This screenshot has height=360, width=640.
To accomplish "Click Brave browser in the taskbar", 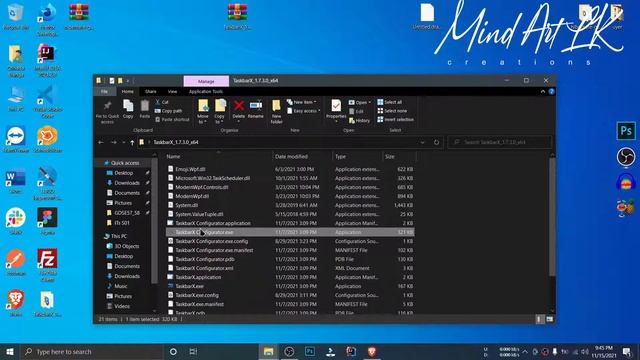I will pyautogui.click(x=371, y=351).
